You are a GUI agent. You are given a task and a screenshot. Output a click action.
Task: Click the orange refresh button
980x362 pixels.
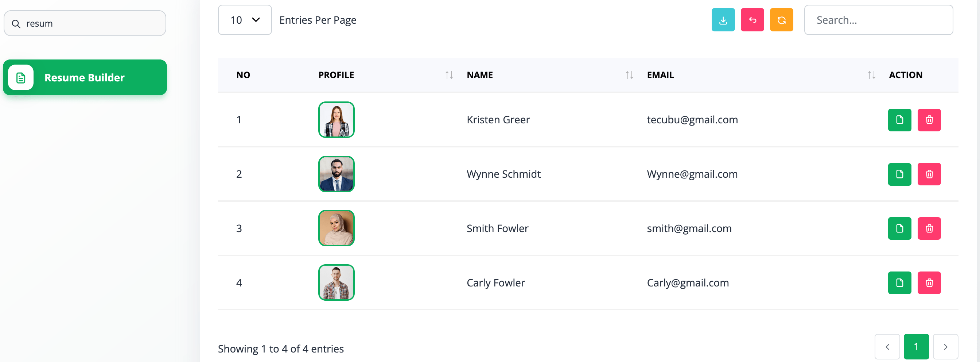click(781, 20)
